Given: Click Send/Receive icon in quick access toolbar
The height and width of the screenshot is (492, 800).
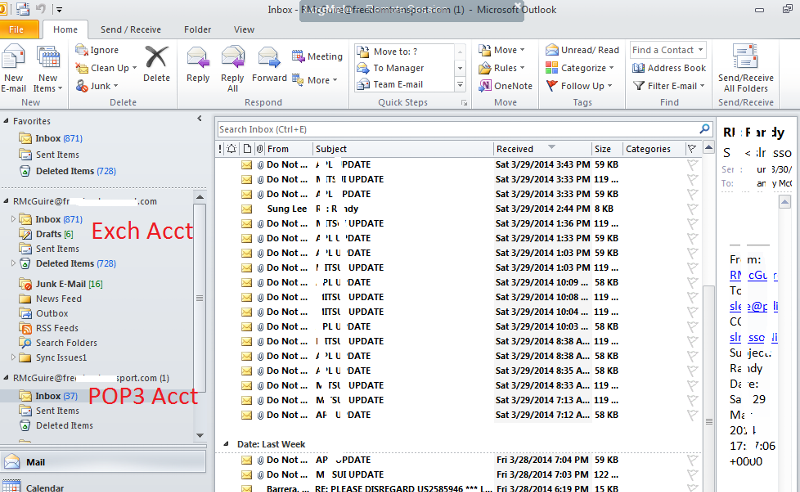Looking at the screenshot, I should click(22, 9).
